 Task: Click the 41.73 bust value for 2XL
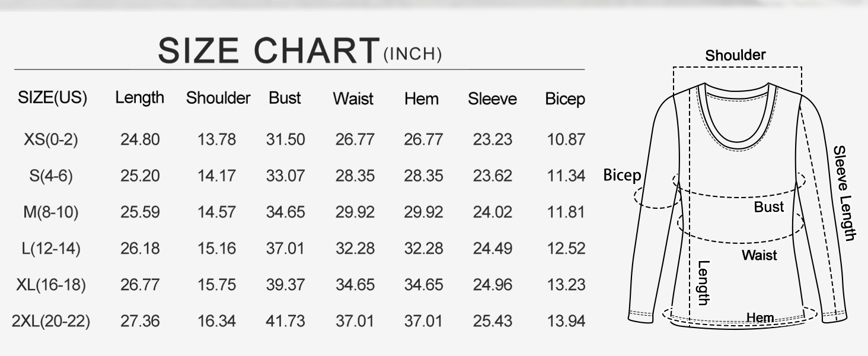(285, 322)
